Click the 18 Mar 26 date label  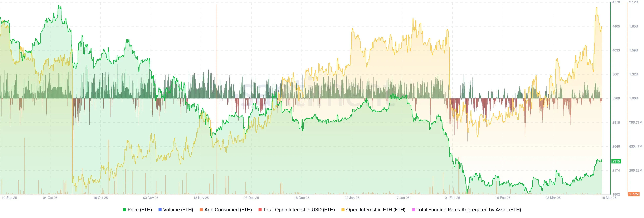[x=609, y=198]
